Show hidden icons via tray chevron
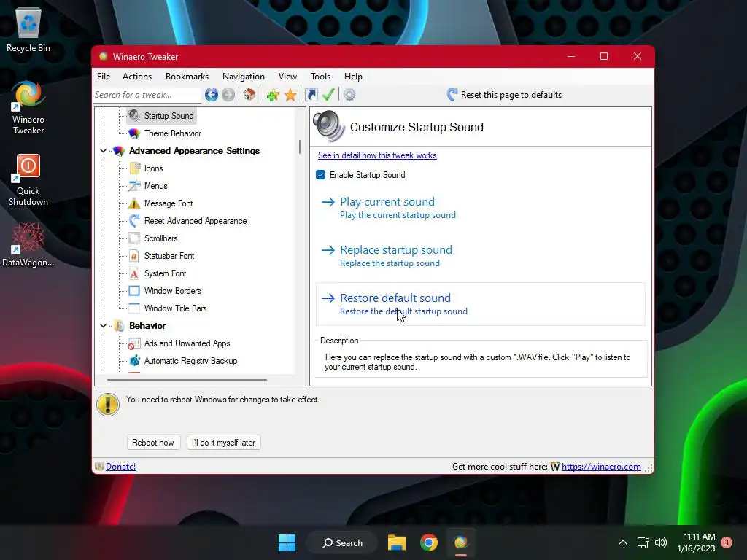 [623, 542]
